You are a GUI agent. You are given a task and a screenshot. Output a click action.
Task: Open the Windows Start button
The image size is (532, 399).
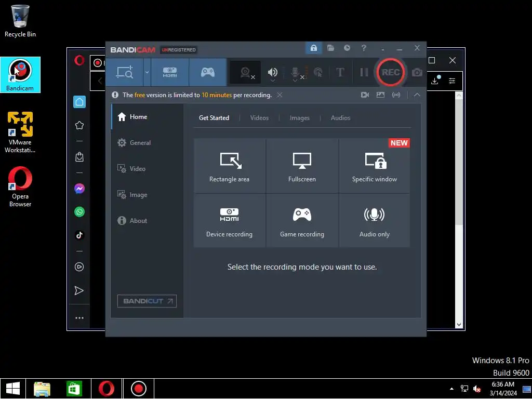pyautogui.click(x=13, y=389)
